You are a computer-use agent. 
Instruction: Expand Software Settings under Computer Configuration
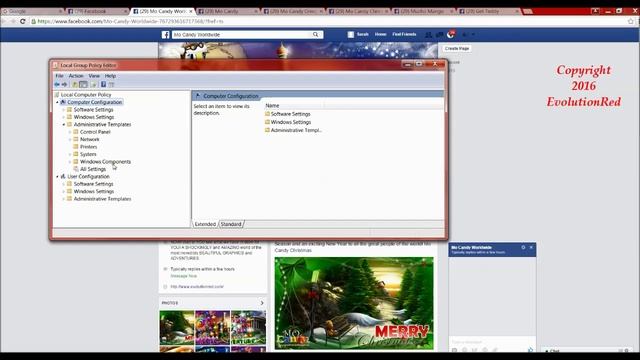64,110
